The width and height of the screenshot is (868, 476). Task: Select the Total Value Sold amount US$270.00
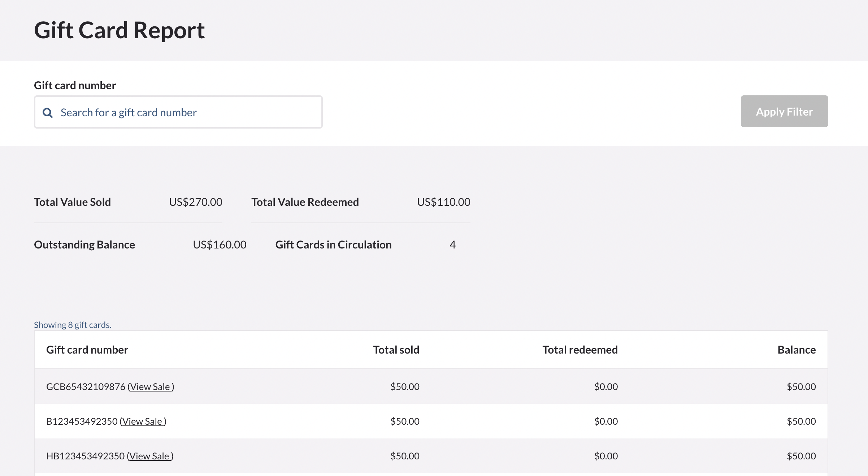(196, 202)
